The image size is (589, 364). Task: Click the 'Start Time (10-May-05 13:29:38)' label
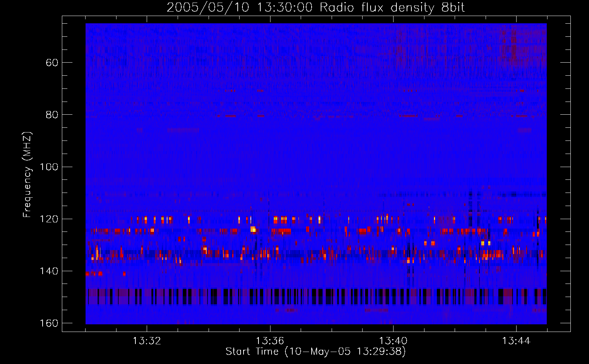click(x=316, y=352)
